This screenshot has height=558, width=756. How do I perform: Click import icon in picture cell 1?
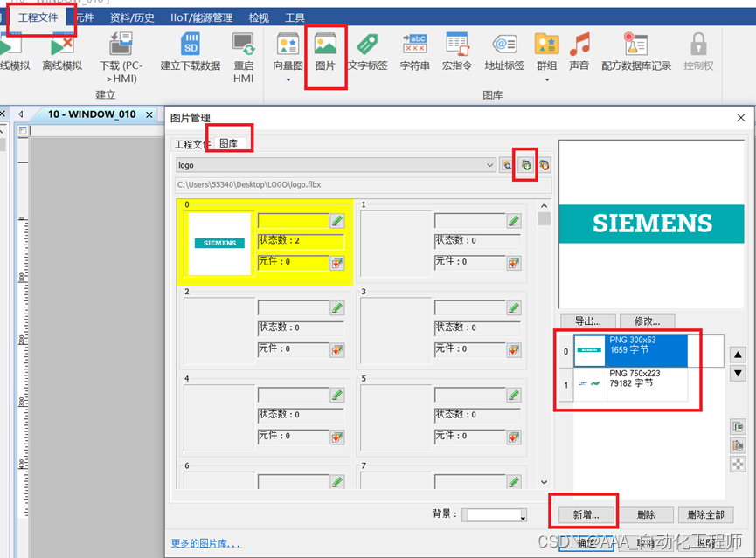[514, 263]
